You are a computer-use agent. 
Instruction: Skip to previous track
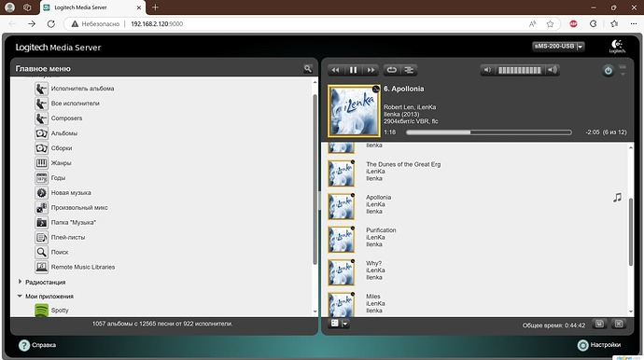pos(336,70)
